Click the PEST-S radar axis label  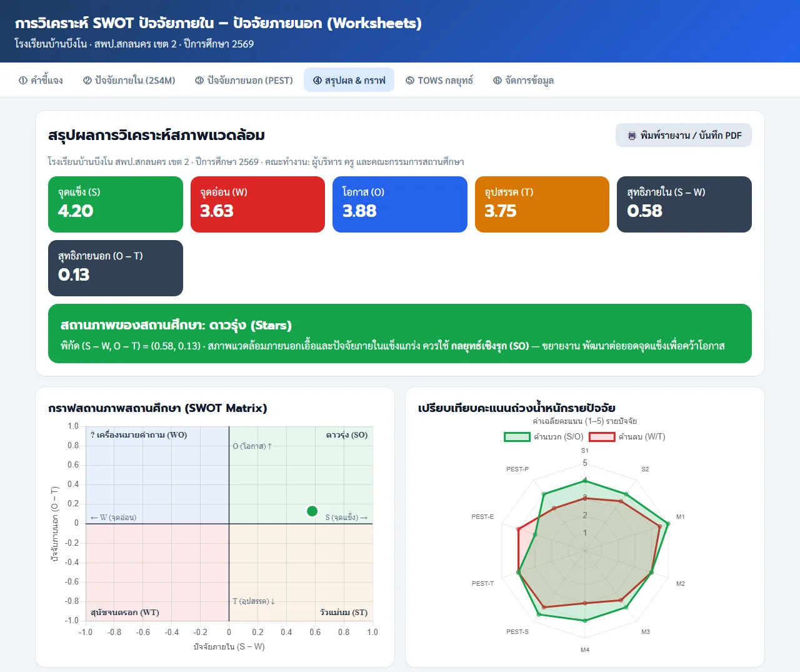517,631
